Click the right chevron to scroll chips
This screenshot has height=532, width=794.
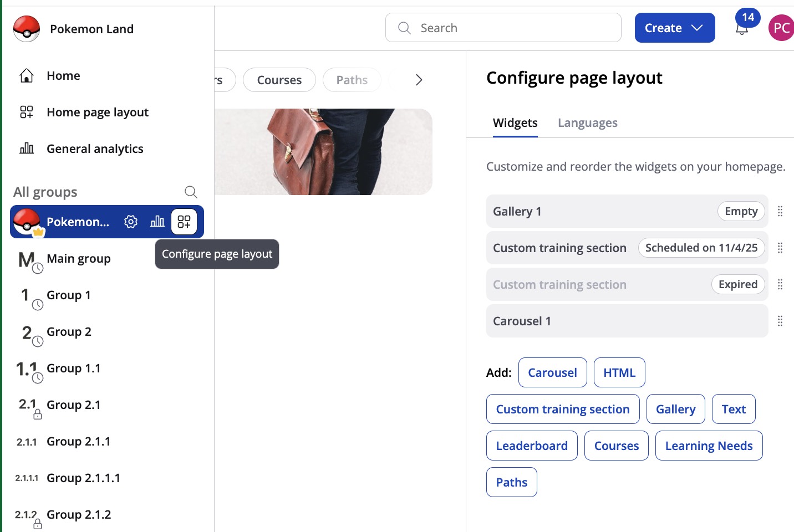pyautogui.click(x=419, y=80)
